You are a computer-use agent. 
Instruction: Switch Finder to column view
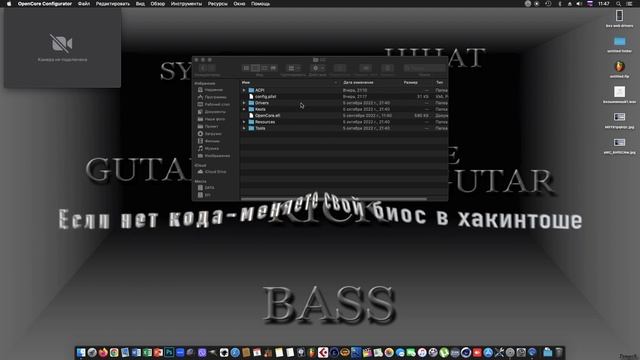[264, 68]
